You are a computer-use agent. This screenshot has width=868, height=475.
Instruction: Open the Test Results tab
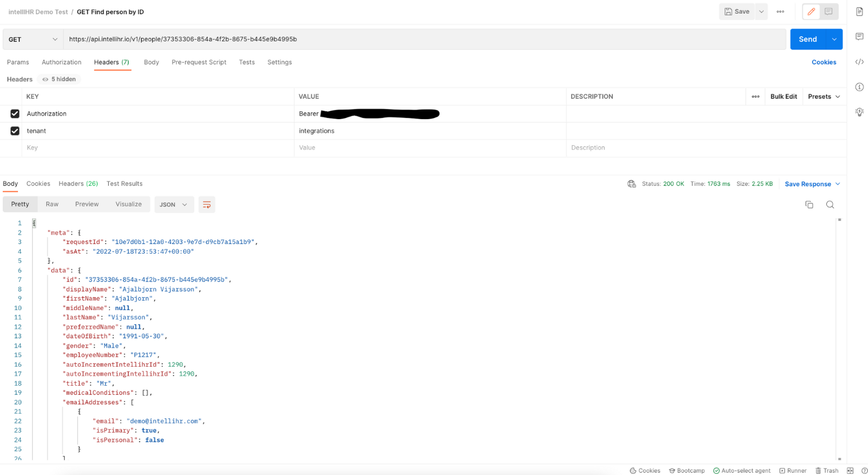tap(124, 183)
